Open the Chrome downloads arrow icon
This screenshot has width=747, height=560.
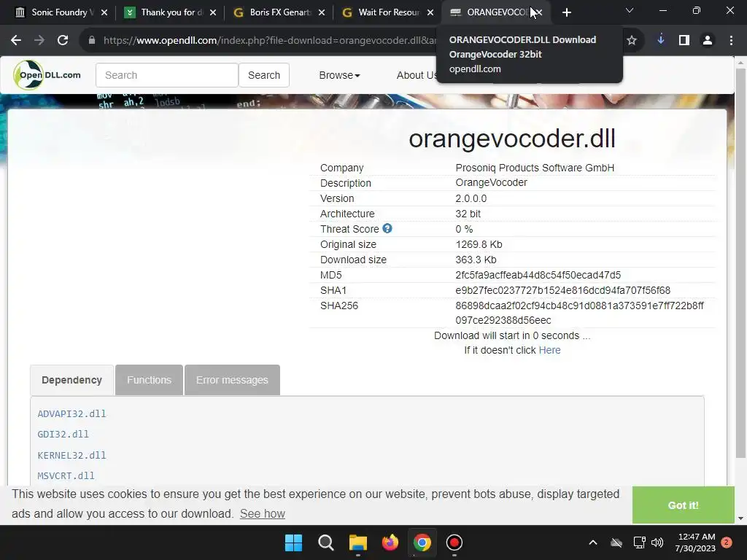661,40
